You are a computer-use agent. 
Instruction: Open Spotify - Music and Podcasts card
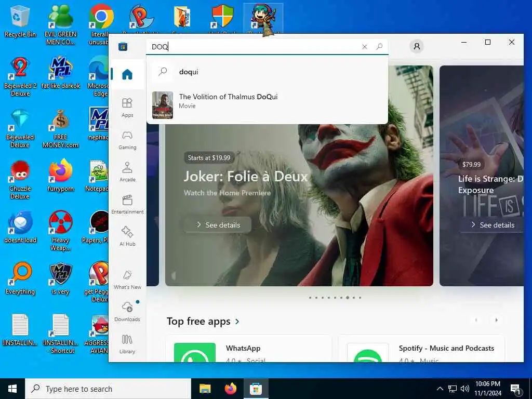coord(421,349)
